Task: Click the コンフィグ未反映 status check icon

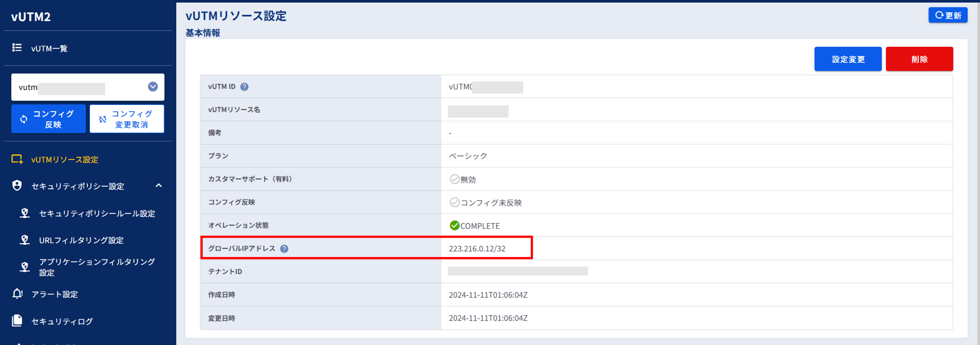Action: point(454,202)
